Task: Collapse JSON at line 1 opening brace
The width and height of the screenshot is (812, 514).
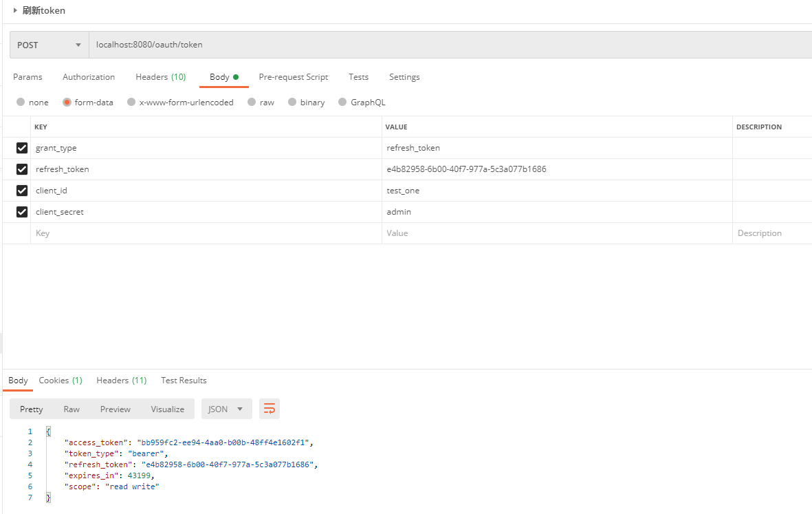Action: pyautogui.click(x=48, y=431)
